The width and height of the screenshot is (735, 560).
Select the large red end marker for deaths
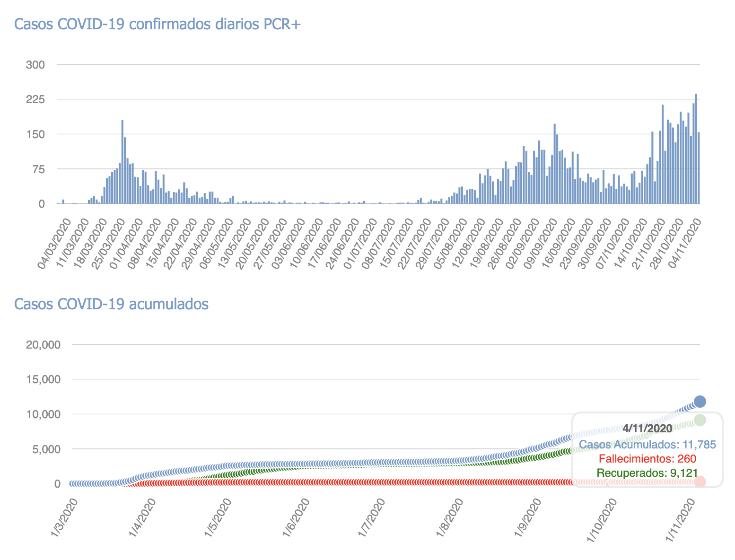[x=700, y=481]
